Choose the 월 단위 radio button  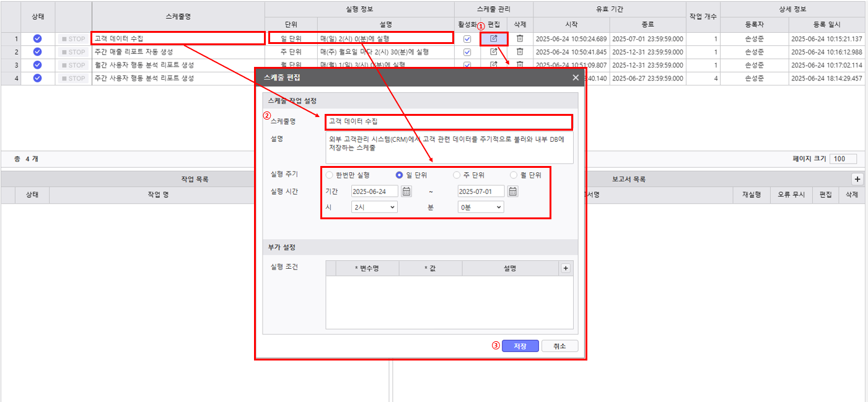[514, 175]
